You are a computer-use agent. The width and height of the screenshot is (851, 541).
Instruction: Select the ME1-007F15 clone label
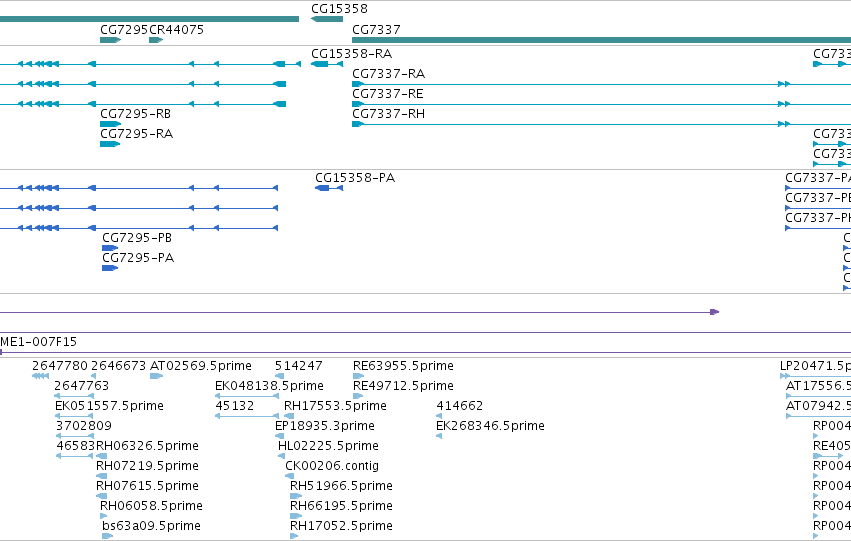click(39, 342)
